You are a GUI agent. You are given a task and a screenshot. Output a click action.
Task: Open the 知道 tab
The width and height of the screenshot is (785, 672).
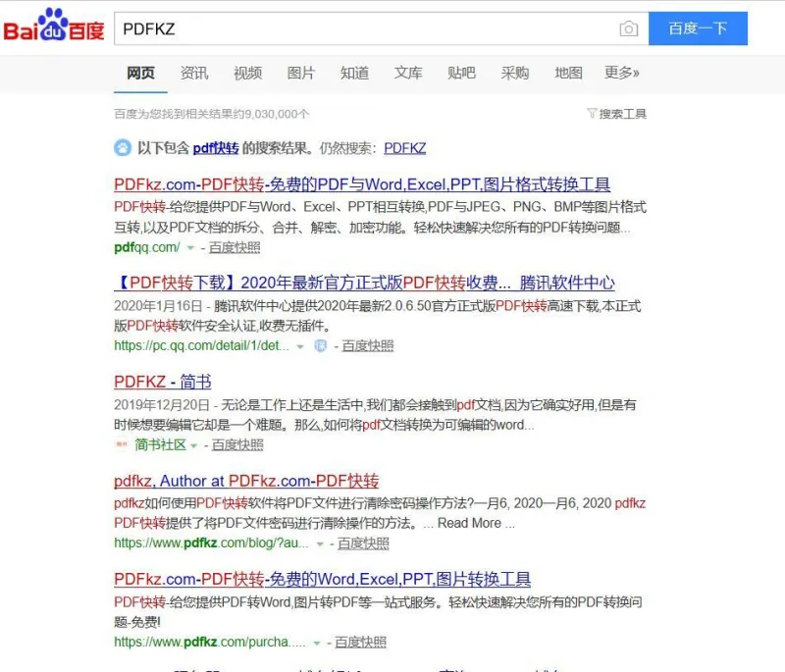tap(354, 73)
